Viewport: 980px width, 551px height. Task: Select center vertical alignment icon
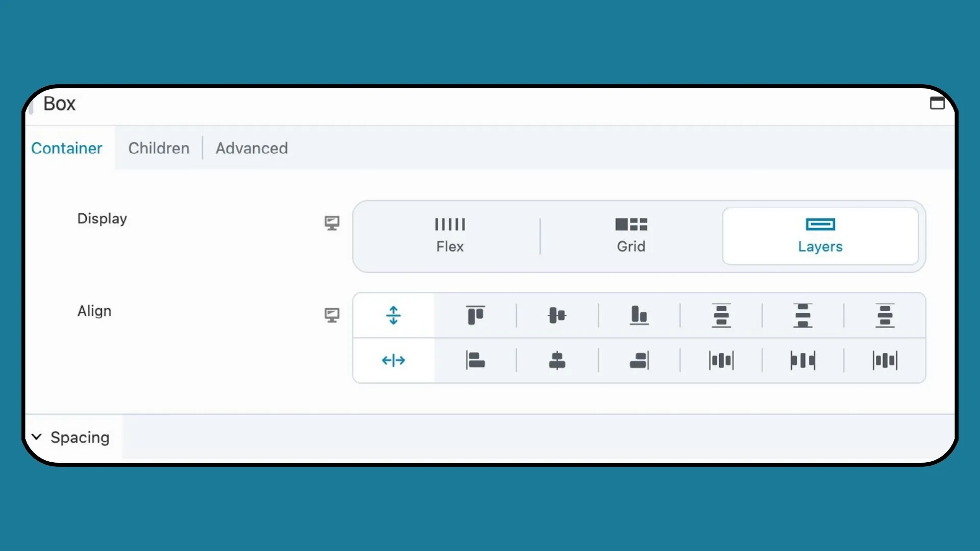click(x=557, y=315)
